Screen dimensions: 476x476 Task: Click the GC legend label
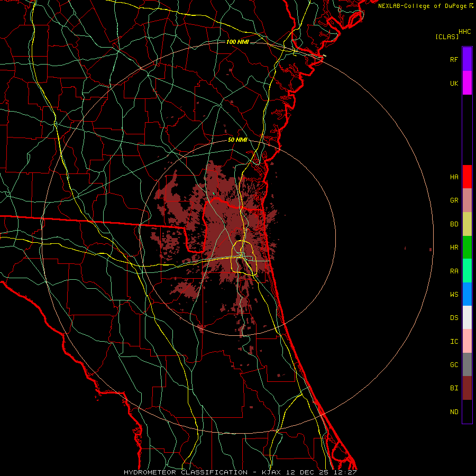[x=454, y=365]
